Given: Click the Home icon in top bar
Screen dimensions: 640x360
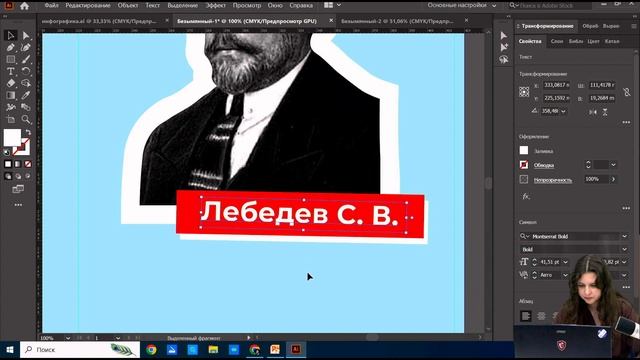Looking at the screenshot, I should tap(24, 6).
